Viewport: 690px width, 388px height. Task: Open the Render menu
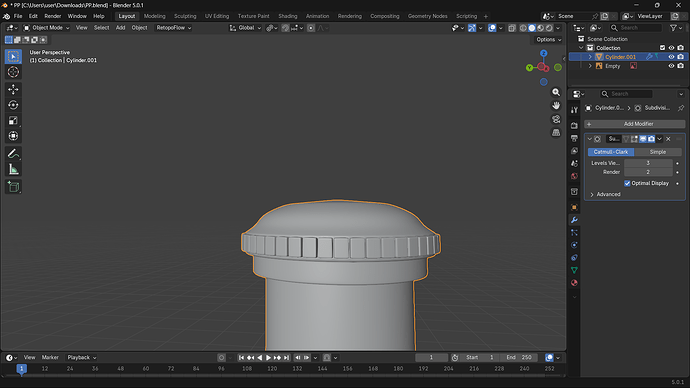tap(53, 16)
